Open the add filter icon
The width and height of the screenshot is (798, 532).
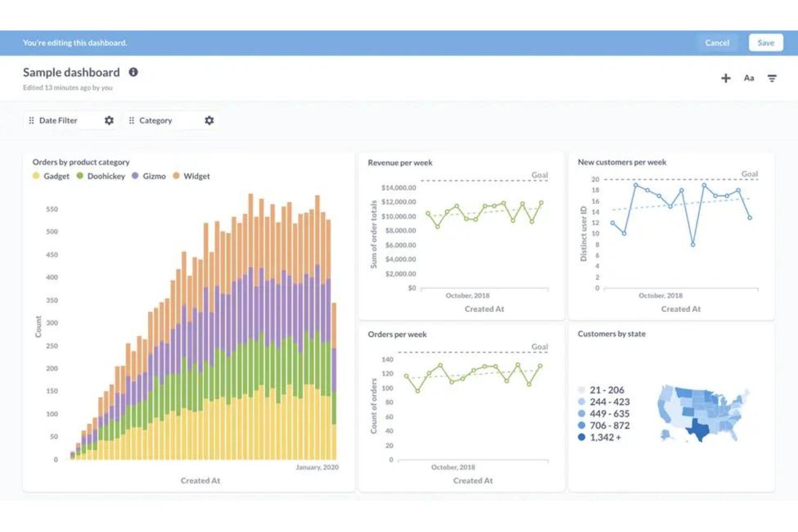(772, 78)
